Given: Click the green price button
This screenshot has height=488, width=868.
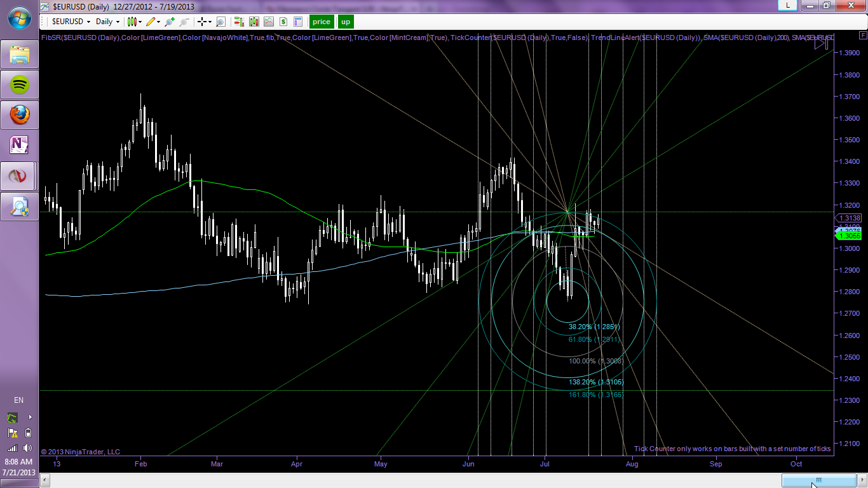Looking at the screenshot, I should click(x=322, y=22).
